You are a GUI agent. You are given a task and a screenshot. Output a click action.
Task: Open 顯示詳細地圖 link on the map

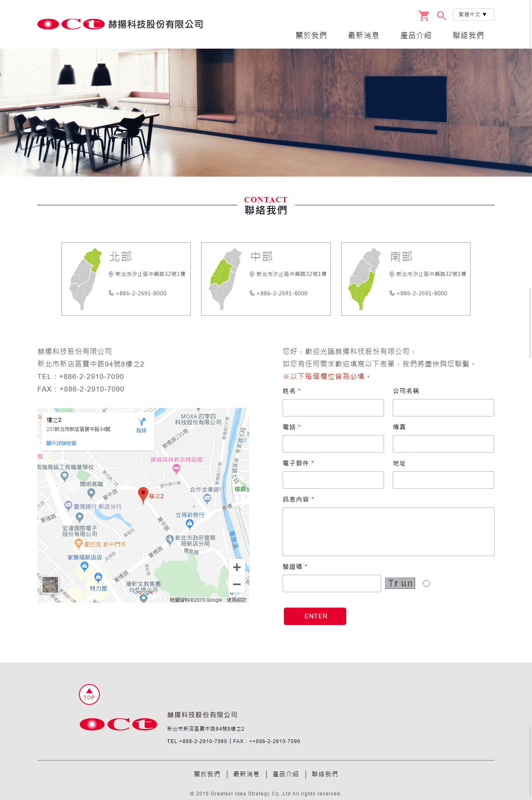[61, 443]
